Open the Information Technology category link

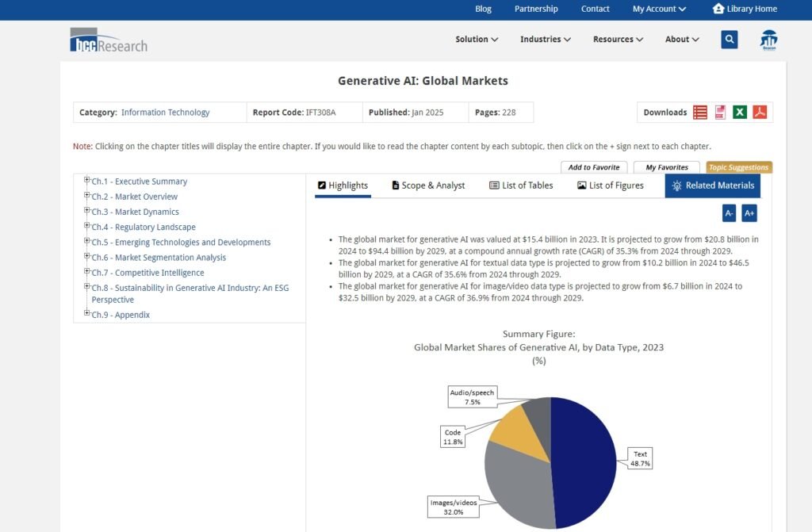click(x=165, y=113)
